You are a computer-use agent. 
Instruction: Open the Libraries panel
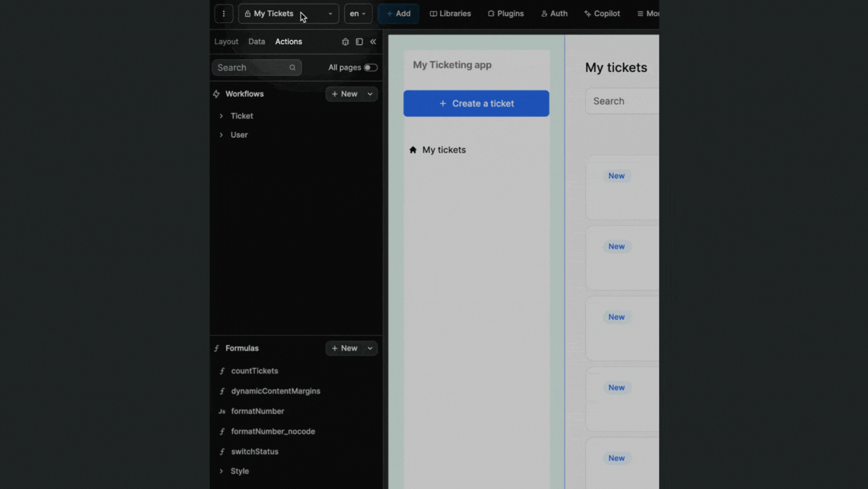pyautogui.click(x=449, y=13)
